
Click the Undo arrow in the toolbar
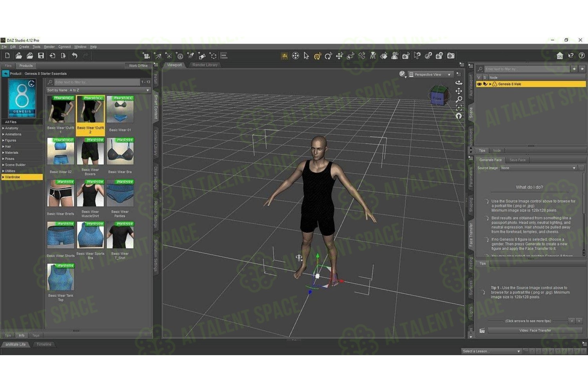click(x=74, y=56)
